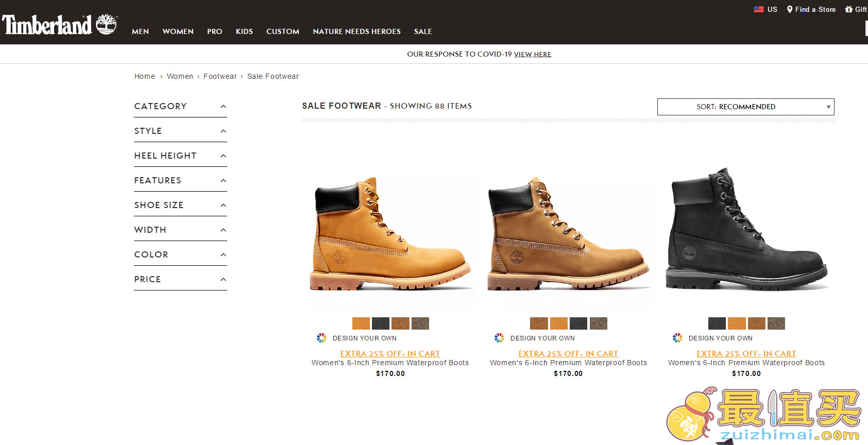The height and width of the screenshot is (445, 868).
Task: Click the Find a Store pin icon
Action: (x=790, y=9)
